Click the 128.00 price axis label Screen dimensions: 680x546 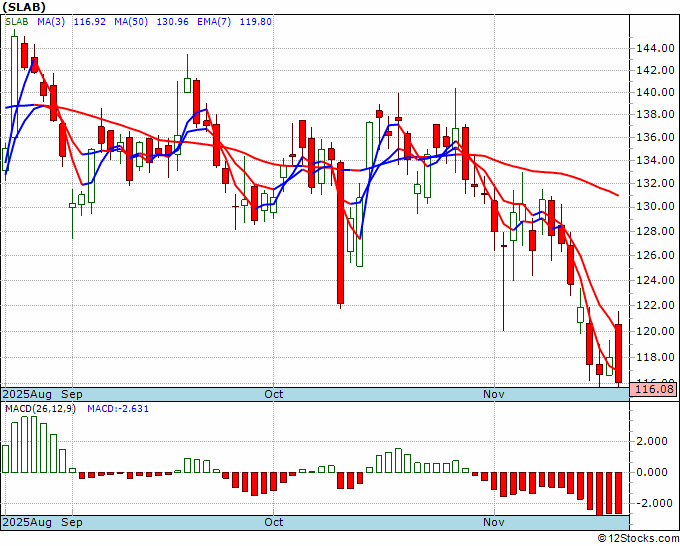[655, 231]
